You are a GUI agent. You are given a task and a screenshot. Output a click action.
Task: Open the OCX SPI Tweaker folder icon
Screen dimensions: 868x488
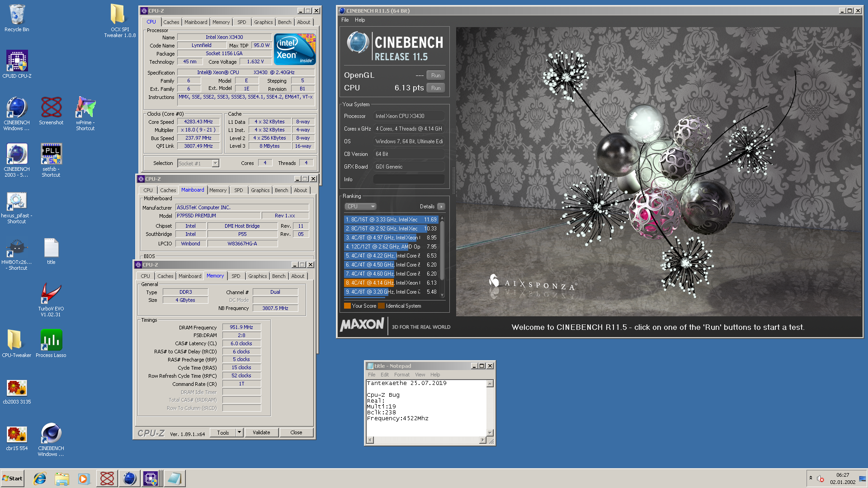click(x=120, y=20)
